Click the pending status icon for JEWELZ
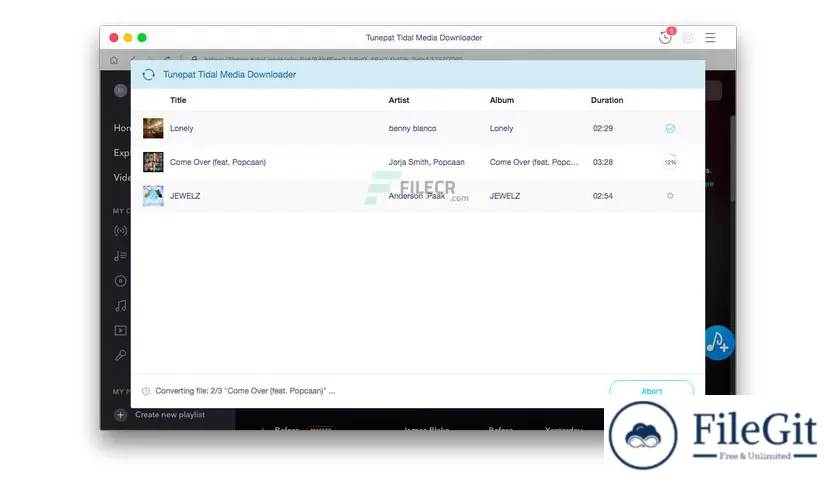836x484 pixels. tap(670, 196)
